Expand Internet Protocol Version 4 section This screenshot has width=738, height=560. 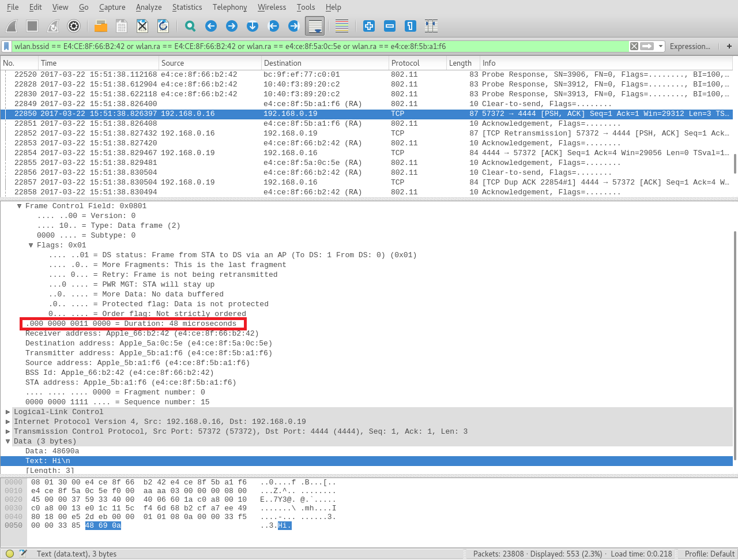click(8, 422)
